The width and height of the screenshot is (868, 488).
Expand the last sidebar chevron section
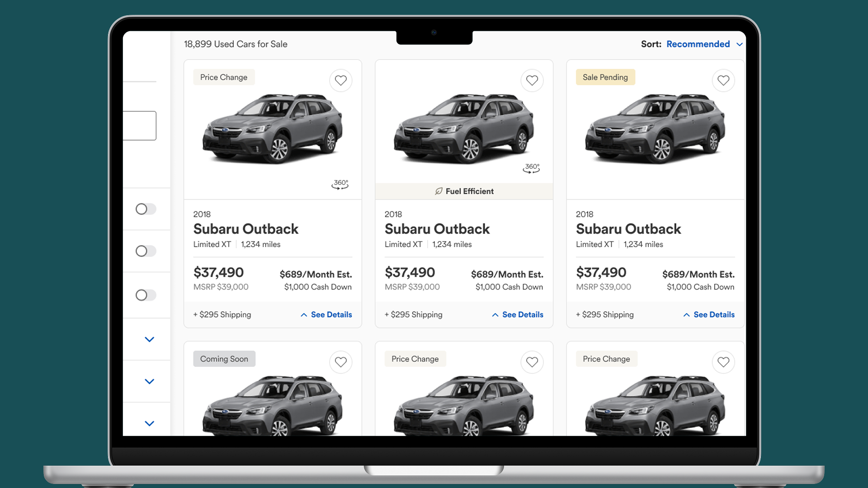(149, 423)
